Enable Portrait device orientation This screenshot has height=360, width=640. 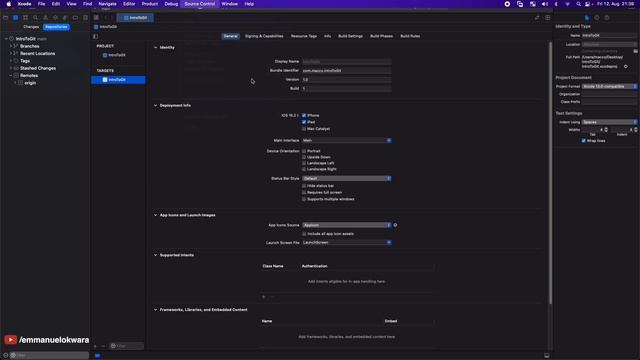coord(304,151)
